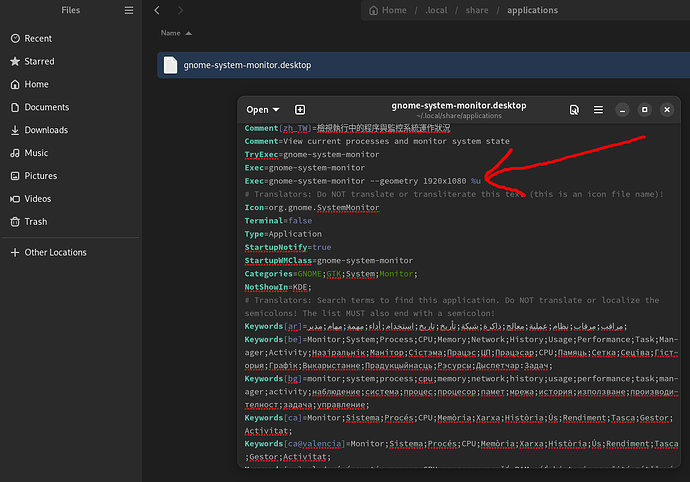The width and height of the screenshot is (690, 482).
Task: Open search icon in text editor header
Action: point(574,110)
